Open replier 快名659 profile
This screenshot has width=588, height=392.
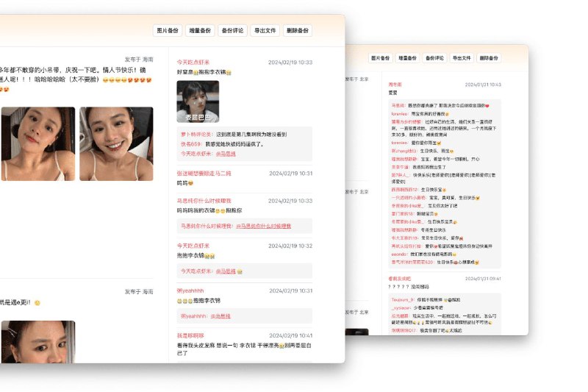click(191, 144)
